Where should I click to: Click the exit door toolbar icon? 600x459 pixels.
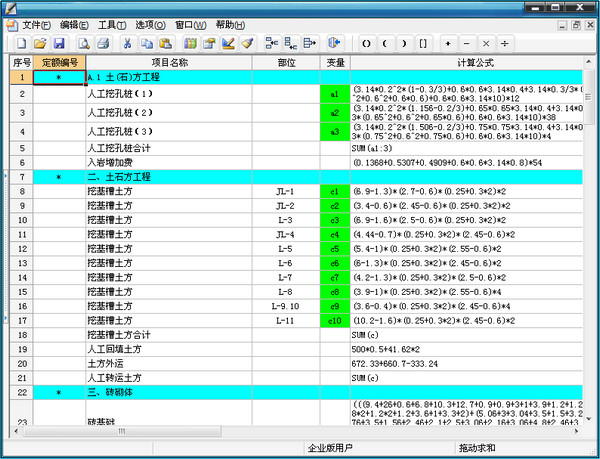334,43
